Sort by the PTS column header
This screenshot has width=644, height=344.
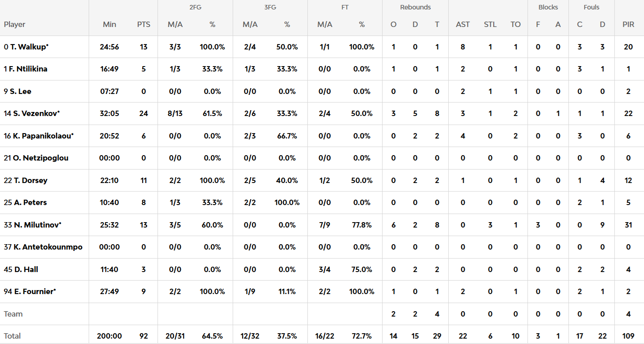(144, 24)
